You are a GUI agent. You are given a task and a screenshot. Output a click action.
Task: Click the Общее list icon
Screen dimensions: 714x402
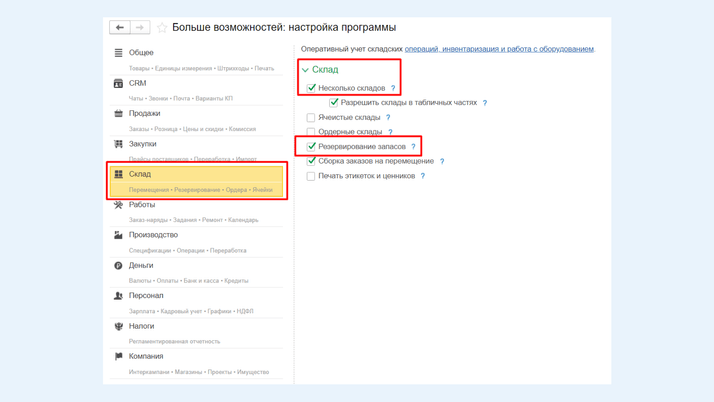coord(118,53)
